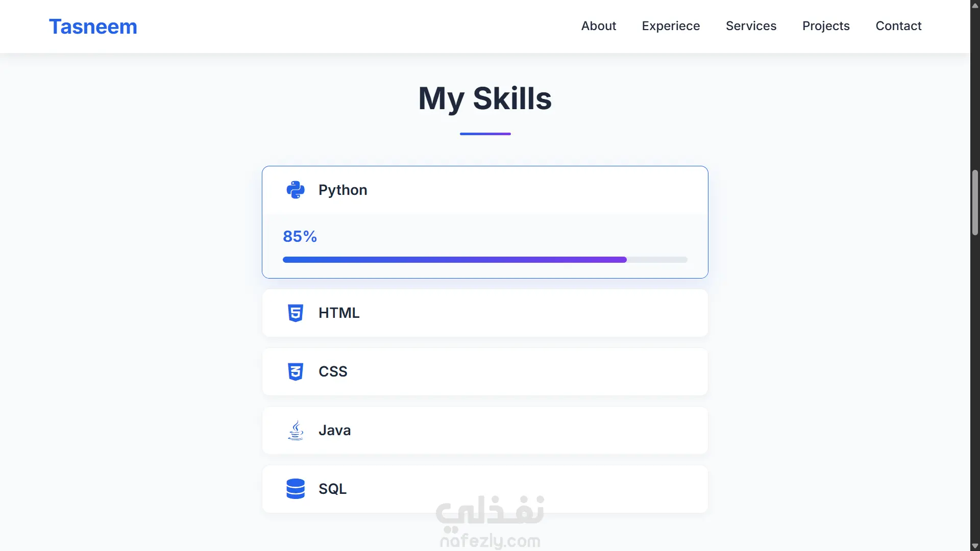This screenshot has width=980, height=551.
Task: Click the CSS3 shield icon
Action: (x=296, y=371)
